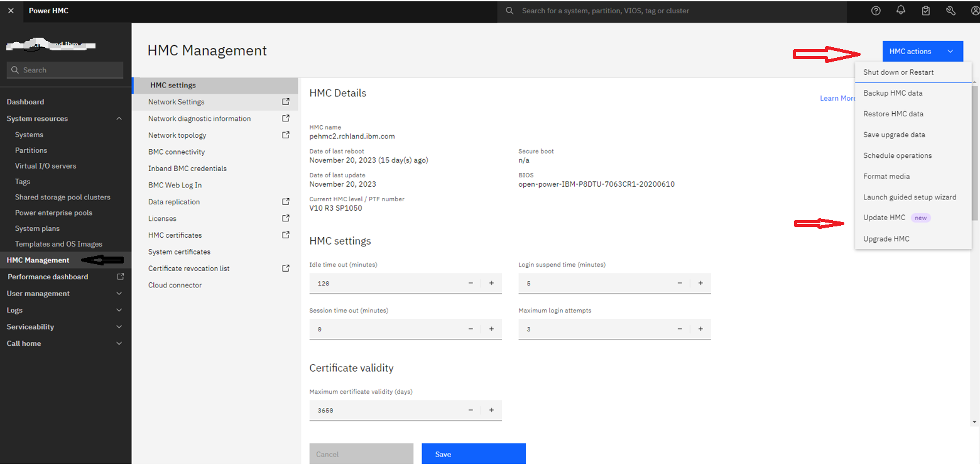
Task: Increase Maximum login attempts with plus button
Action: 700,329
